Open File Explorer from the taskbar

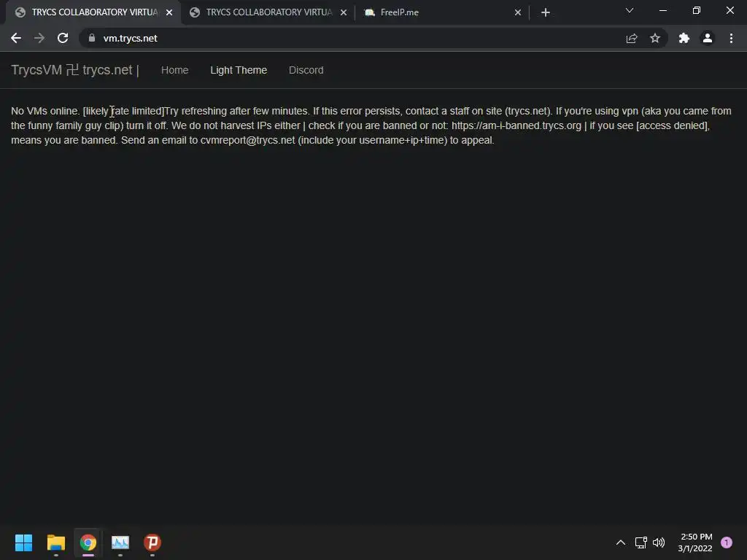pos(55,542)
